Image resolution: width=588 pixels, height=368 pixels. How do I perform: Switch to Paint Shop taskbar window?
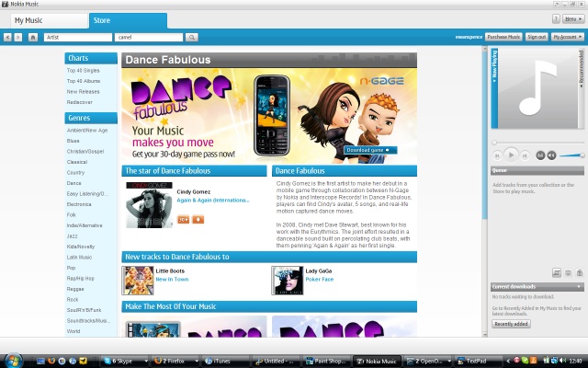click(327, 362)
